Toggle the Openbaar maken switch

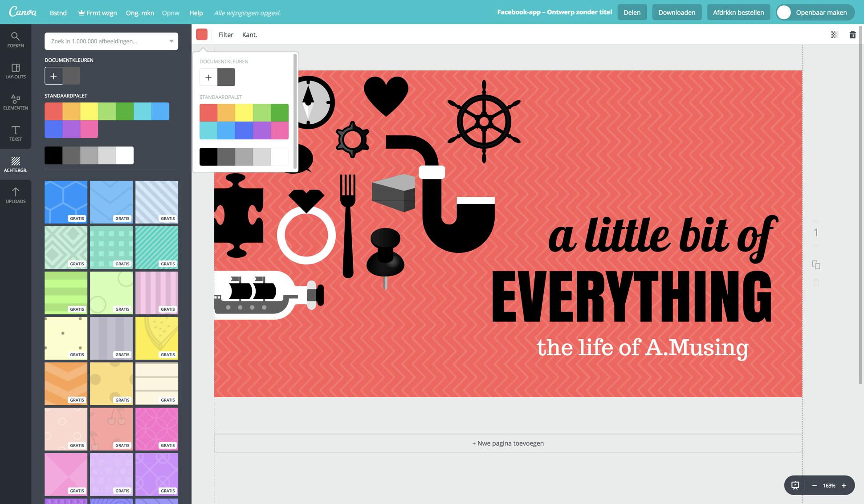tap(784, 12)
